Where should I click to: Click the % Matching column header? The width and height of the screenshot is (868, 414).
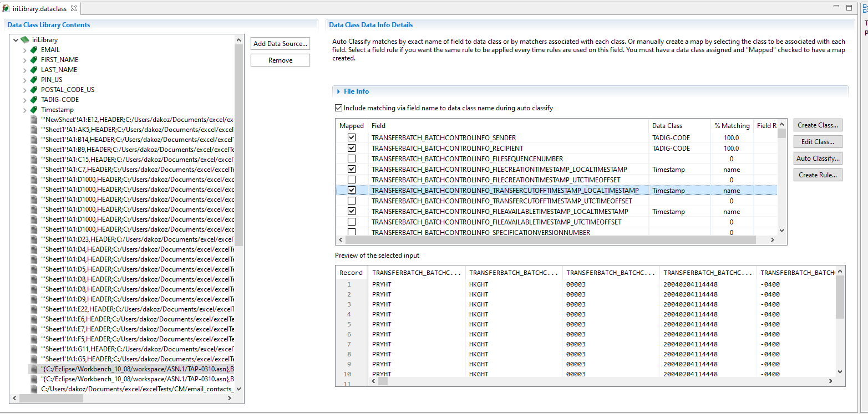[x=732, y=126]
